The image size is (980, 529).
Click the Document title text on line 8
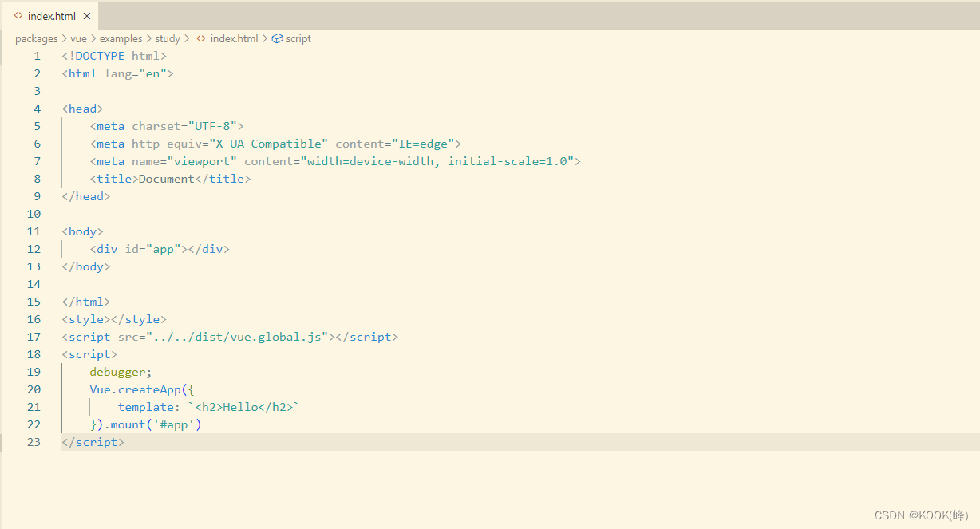(165, 179)
